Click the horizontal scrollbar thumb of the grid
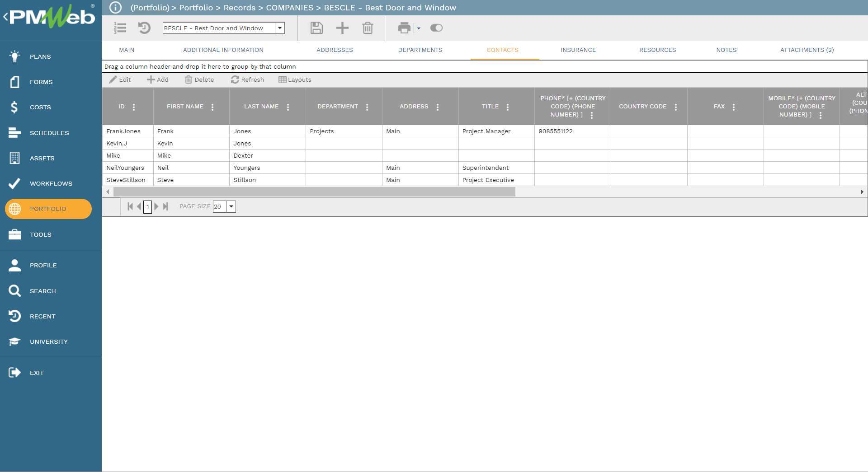The width and height of the screenshot is (868, 472). (x=314, y=192)
